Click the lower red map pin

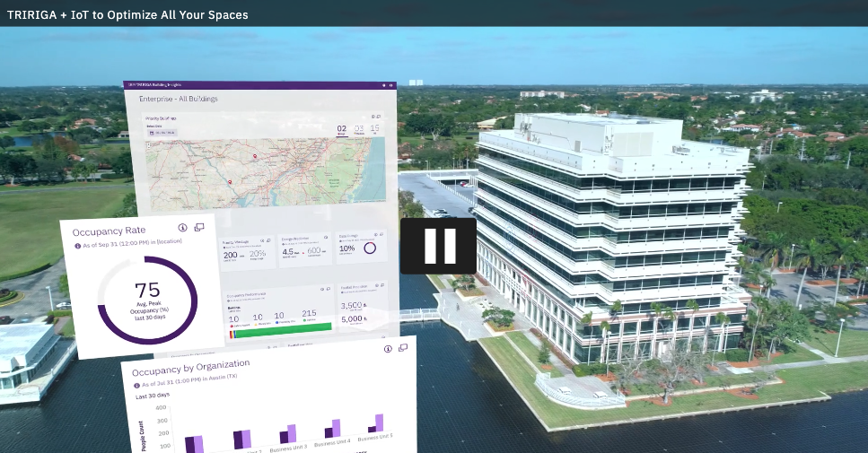(x=230, y=182)
